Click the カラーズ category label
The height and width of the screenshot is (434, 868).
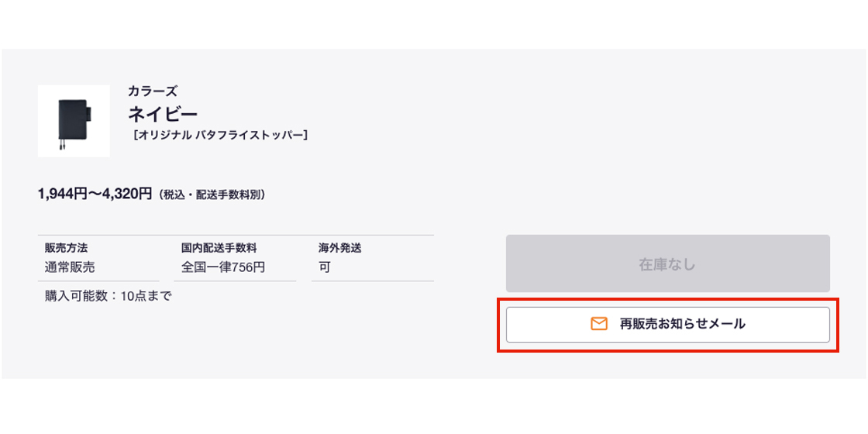[x=153, y=91]
